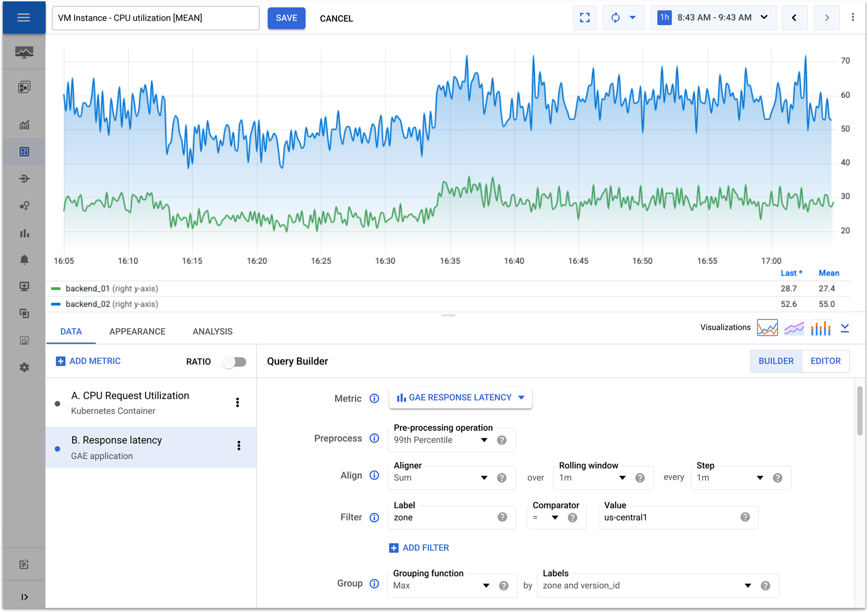Viewport: 868px width, 612px height.
Task: Click the alerting bell sidebar icon
Action: point(24,260)
